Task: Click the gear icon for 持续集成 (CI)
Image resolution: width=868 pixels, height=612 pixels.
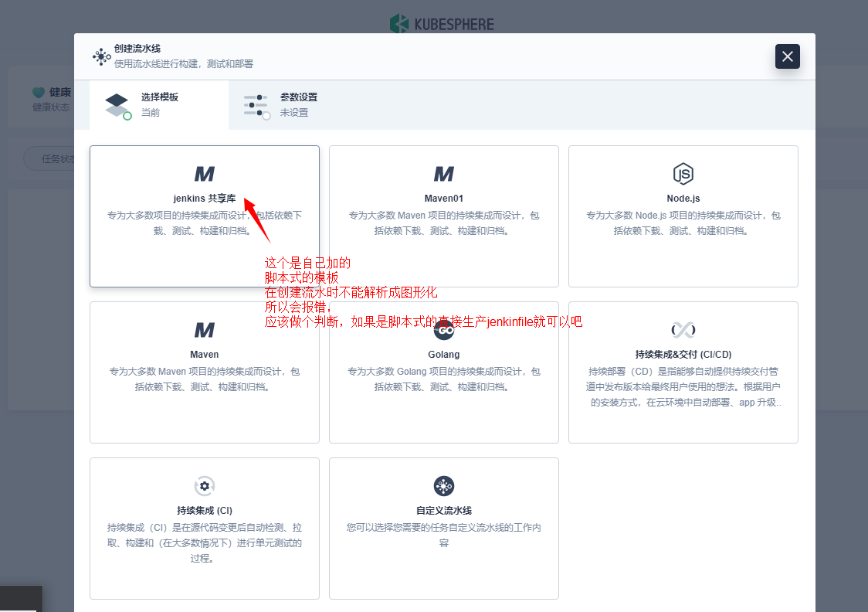Action: pos(205,486)
